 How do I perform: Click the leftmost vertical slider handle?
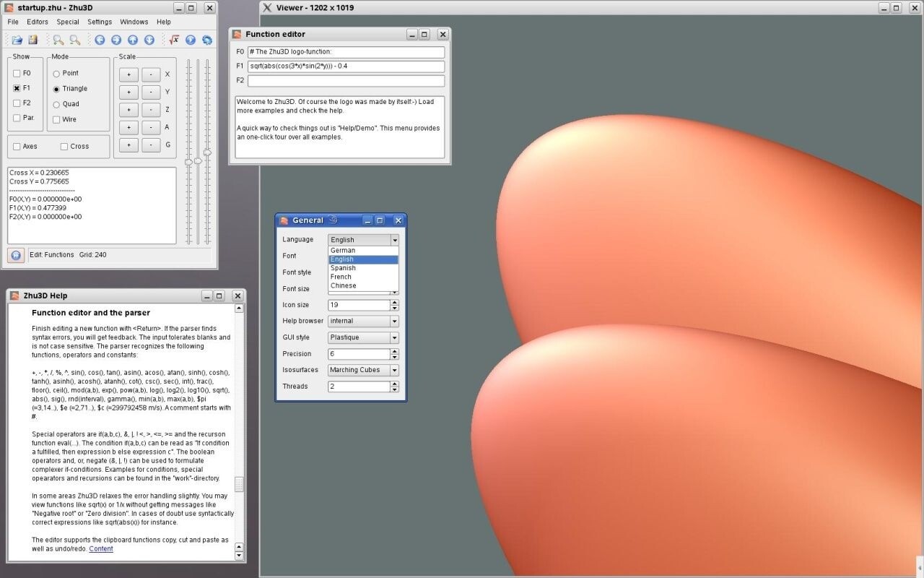pos(189,162)
